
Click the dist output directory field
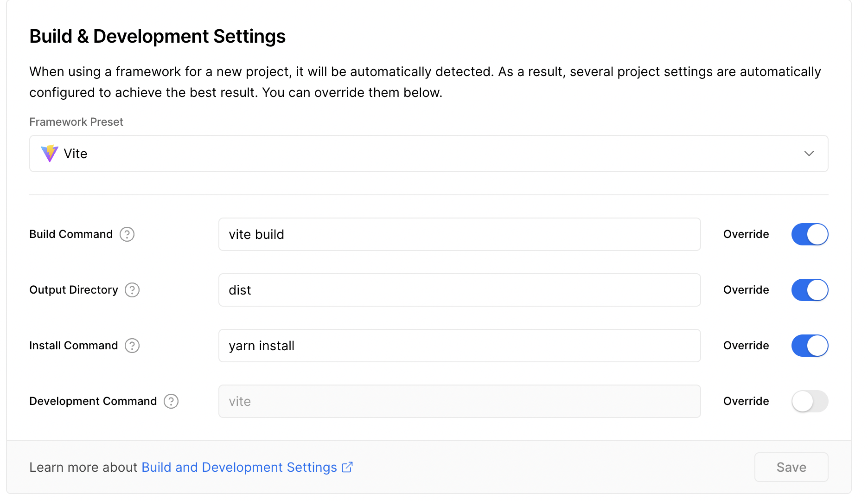[x=459, y=290]
